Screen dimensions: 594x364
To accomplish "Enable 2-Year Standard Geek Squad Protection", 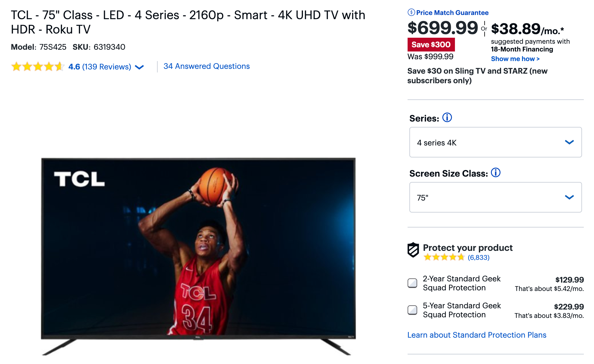I will point(412,283).
